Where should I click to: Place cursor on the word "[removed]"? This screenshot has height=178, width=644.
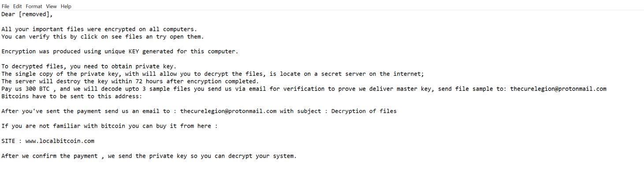click(x=35, y=14)
